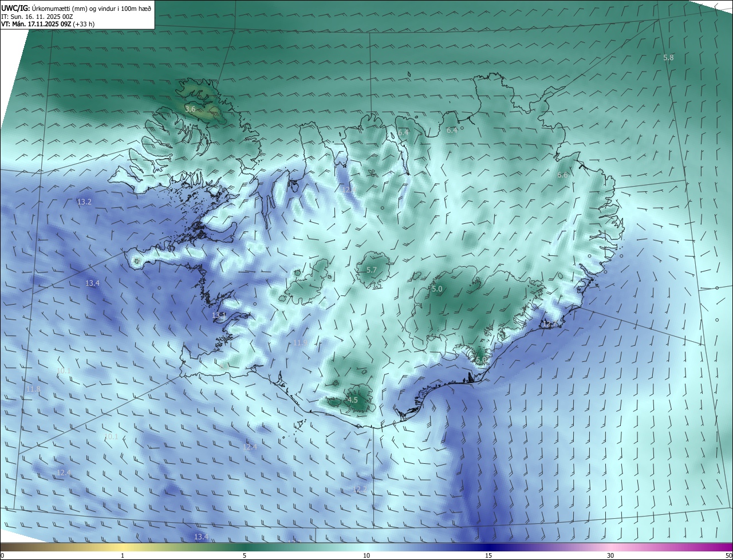Viewport: 733px width, 560px height.
Task: Click the 13.2 value label over the sea
Action: pos(84,202)
